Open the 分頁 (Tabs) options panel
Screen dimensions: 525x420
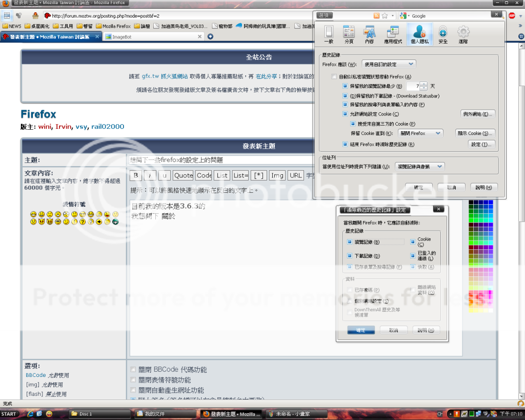point(349,34)
